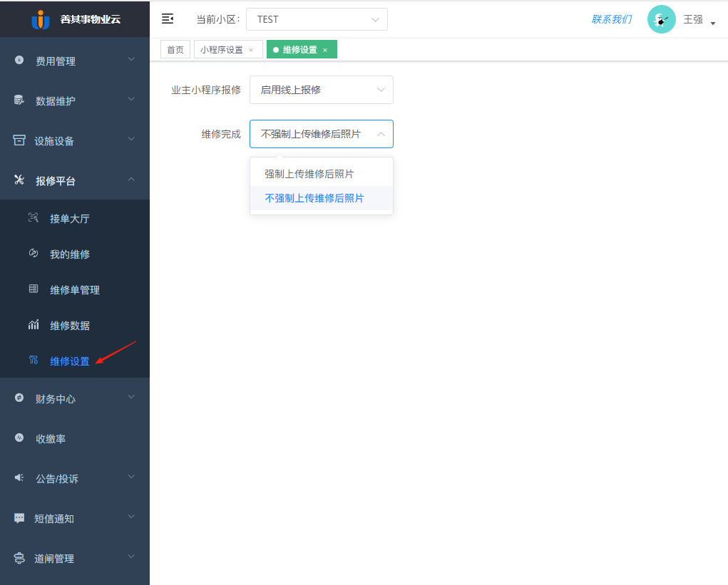Go to 维修单管理 page

click(x=74, y=290)
